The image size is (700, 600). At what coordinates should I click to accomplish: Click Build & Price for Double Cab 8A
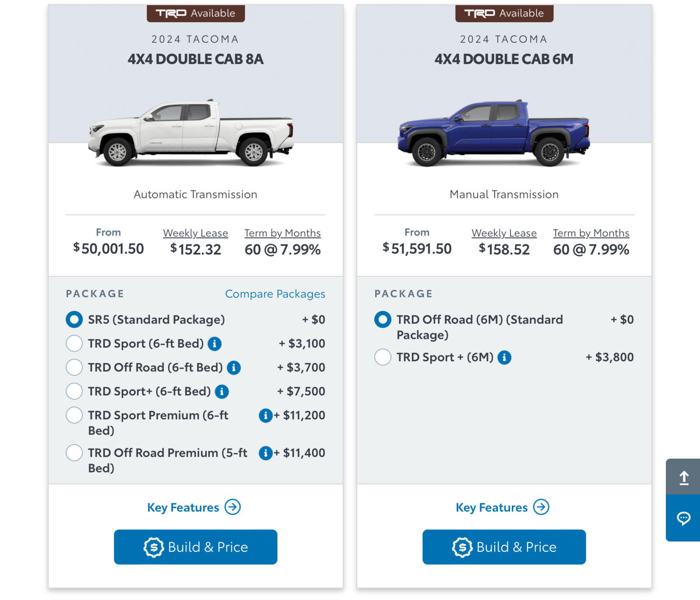196,547
